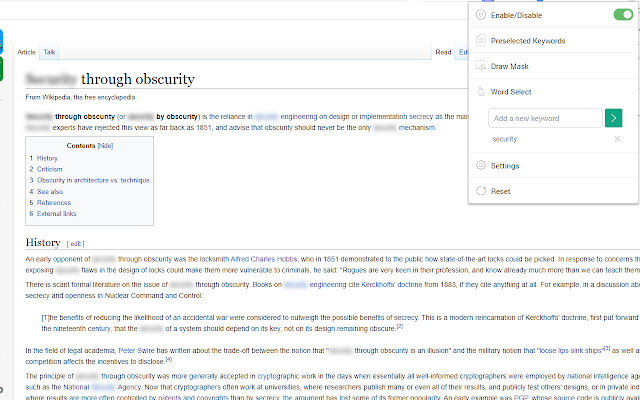
Task: Open the Kerckhoffs' doctrine link
Action: tap(392, 284)
